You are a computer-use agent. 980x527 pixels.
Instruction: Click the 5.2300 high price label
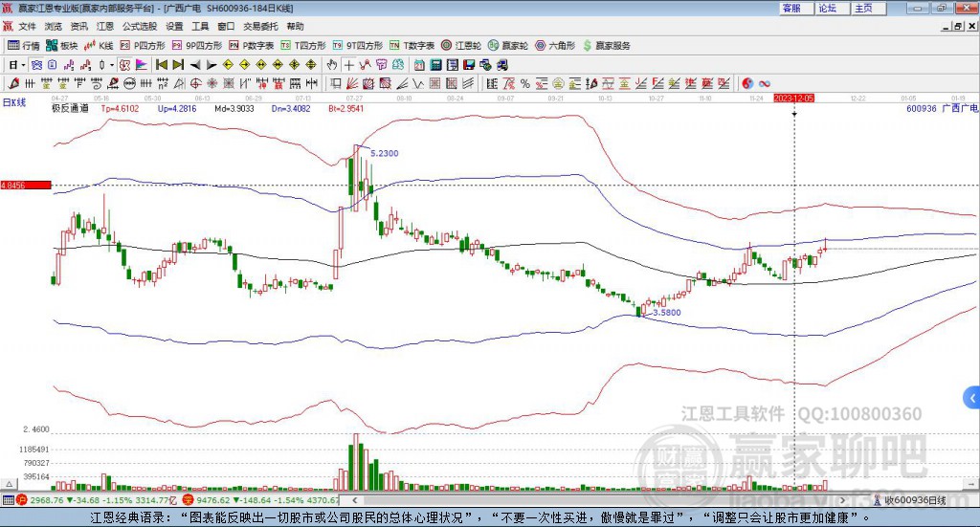[x=385, y=153]
